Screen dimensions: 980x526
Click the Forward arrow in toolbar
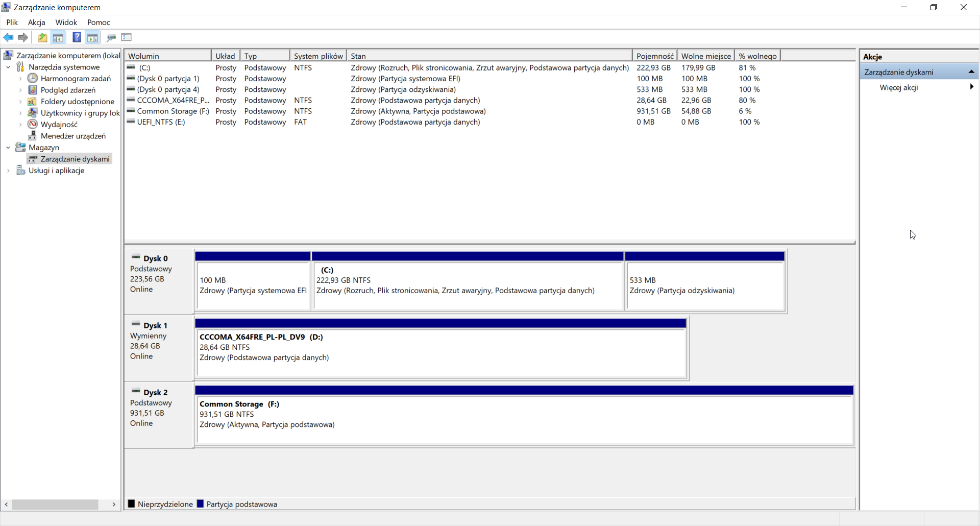point(23,37)
